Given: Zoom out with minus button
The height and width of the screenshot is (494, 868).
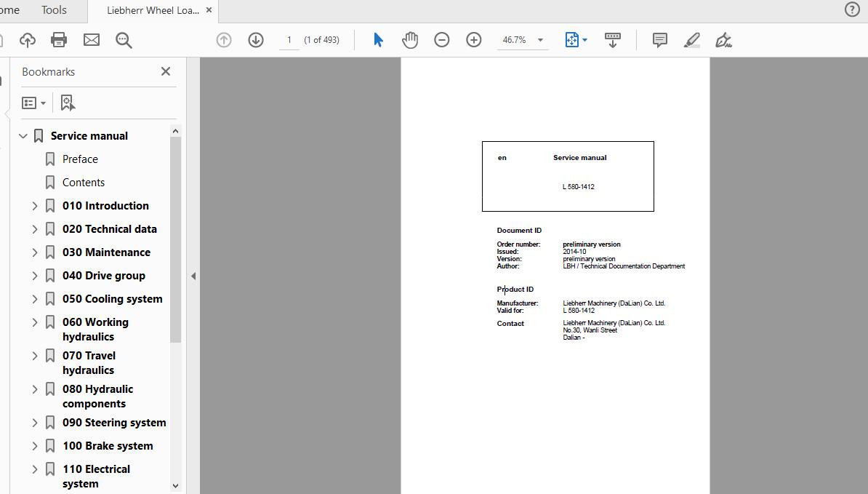Looking at the screenshot, I should pyautogui.click(x=442, y=40).
